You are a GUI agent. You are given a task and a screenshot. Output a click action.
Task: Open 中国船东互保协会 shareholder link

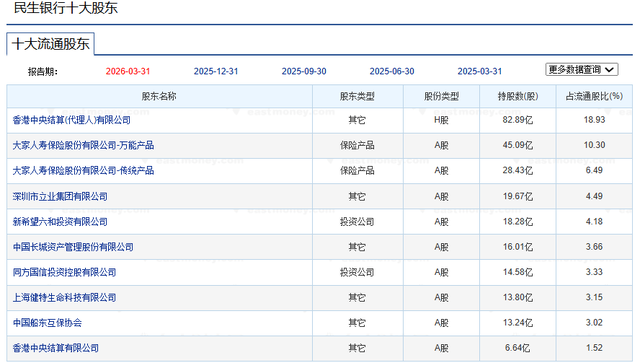click(47, 323)
